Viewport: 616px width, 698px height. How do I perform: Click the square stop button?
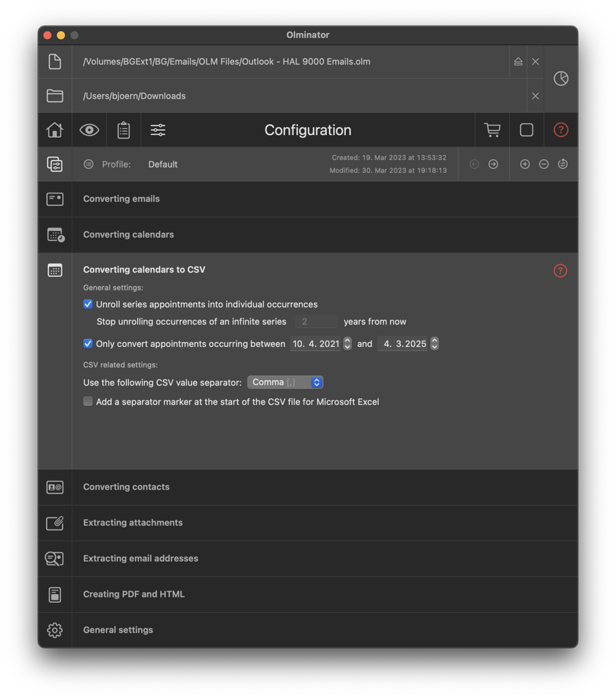point(526,130)
